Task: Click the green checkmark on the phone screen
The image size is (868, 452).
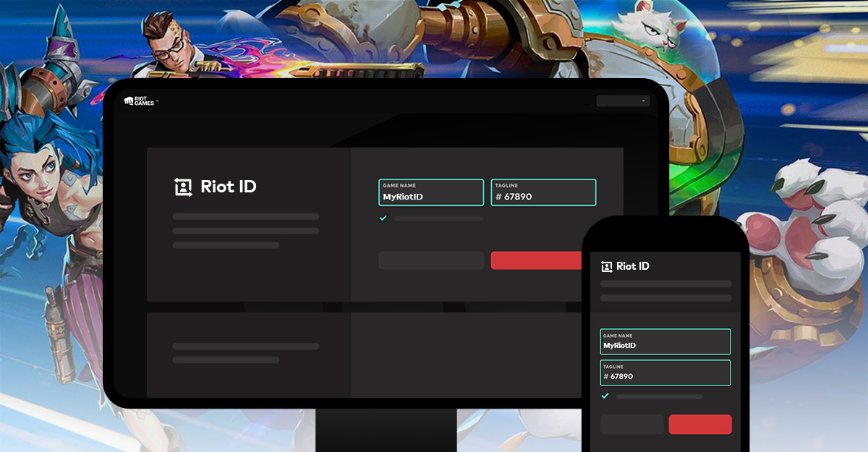Action: (605, 396)
